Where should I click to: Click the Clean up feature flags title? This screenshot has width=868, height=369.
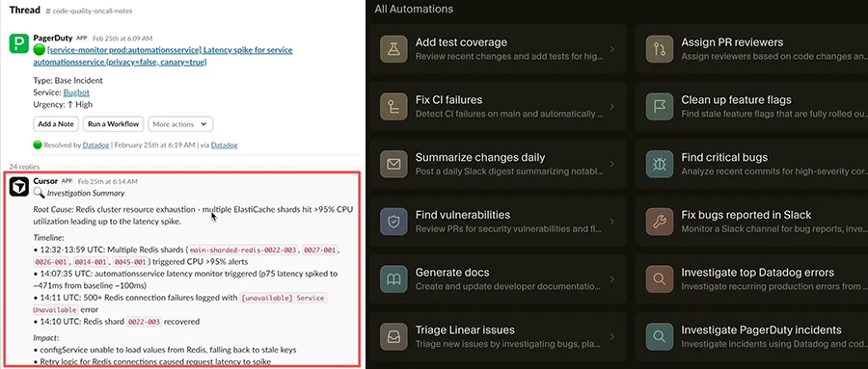click(736, 99)
